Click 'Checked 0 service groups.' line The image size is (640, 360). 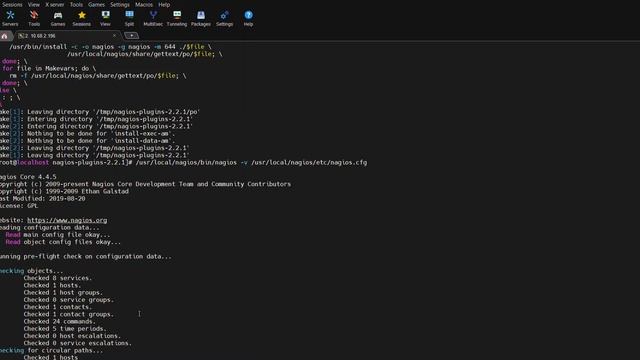[x=69, y=300]
